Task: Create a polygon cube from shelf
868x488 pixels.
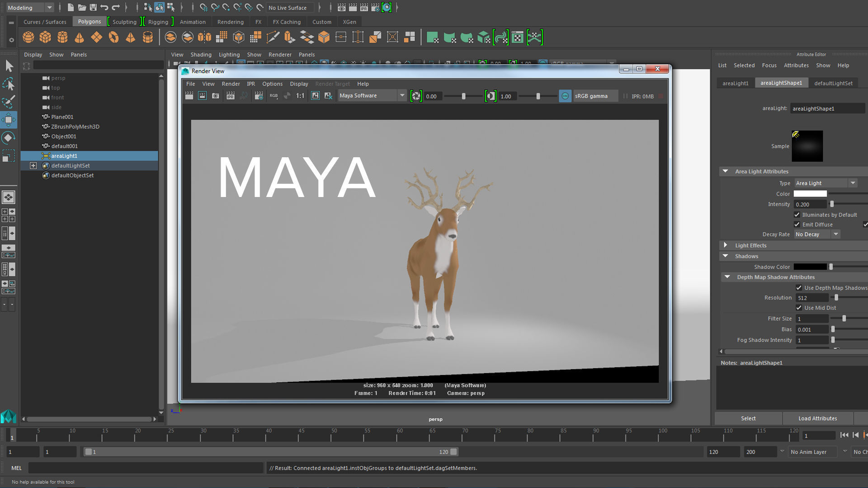Action: coord(45,37)
